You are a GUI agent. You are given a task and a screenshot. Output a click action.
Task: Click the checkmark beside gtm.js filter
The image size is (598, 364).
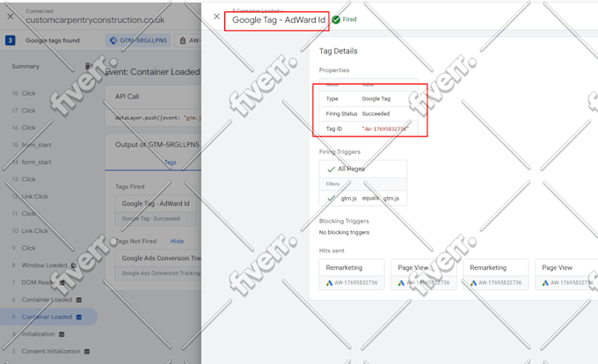[331, 198]
